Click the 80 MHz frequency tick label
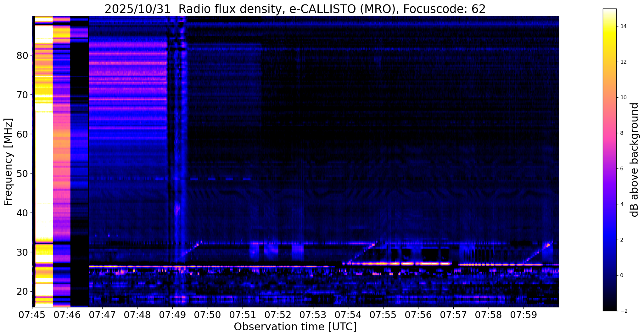Screen dimensions: 644x336 (22, 55)
